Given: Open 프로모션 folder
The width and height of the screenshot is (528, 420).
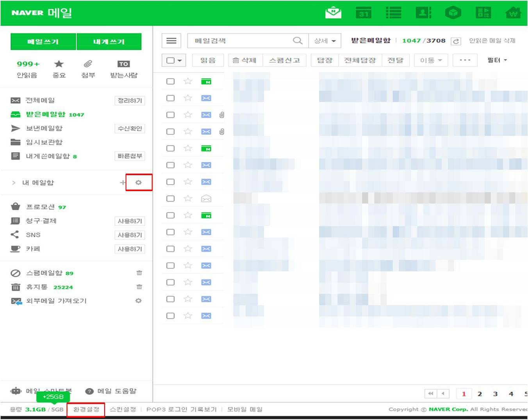Looking at the screenshot, I should [40, 207].
